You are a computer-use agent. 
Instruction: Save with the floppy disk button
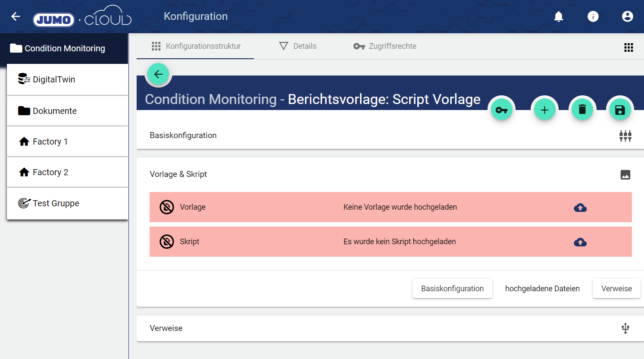coord(619,110)
